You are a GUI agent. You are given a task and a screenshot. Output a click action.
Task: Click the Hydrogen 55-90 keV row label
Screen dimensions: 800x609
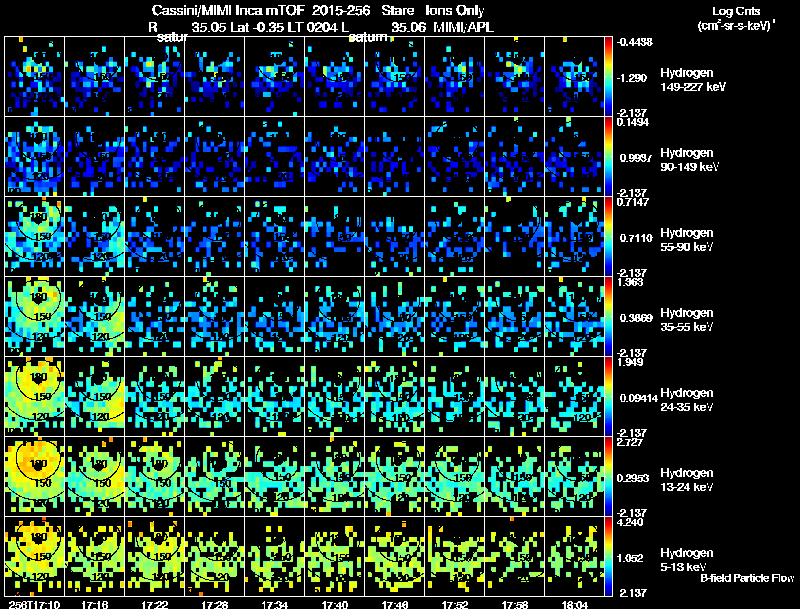pyautogui.click(x=690, y=239)
